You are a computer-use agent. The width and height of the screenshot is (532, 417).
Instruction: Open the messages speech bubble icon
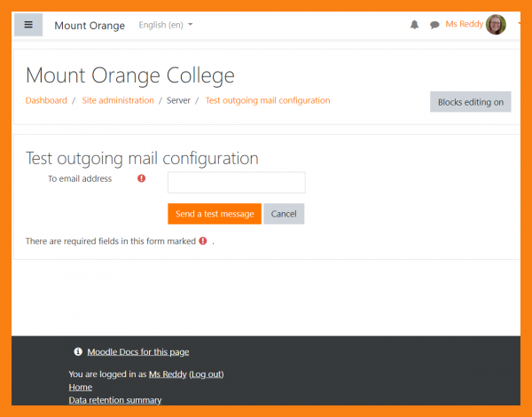tap(434, 25)
